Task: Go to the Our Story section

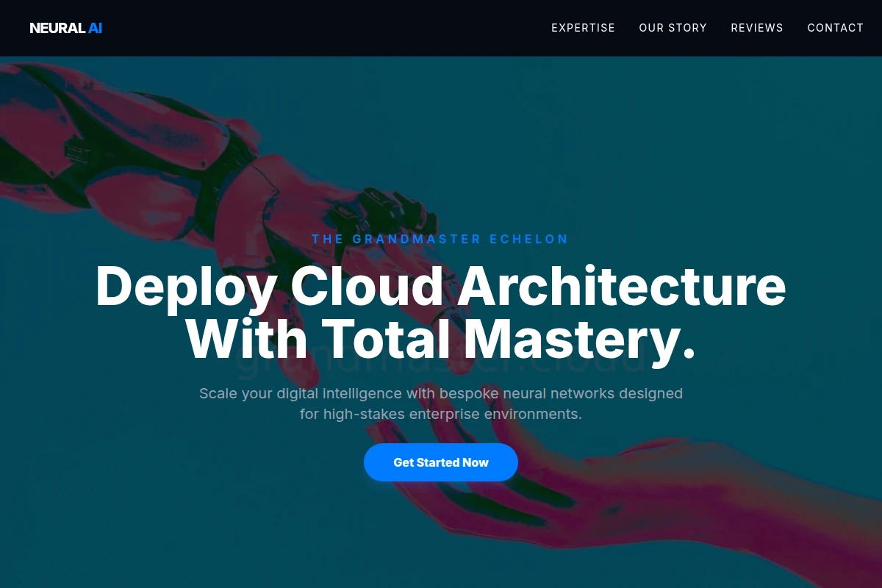Action: pos(673,28)
